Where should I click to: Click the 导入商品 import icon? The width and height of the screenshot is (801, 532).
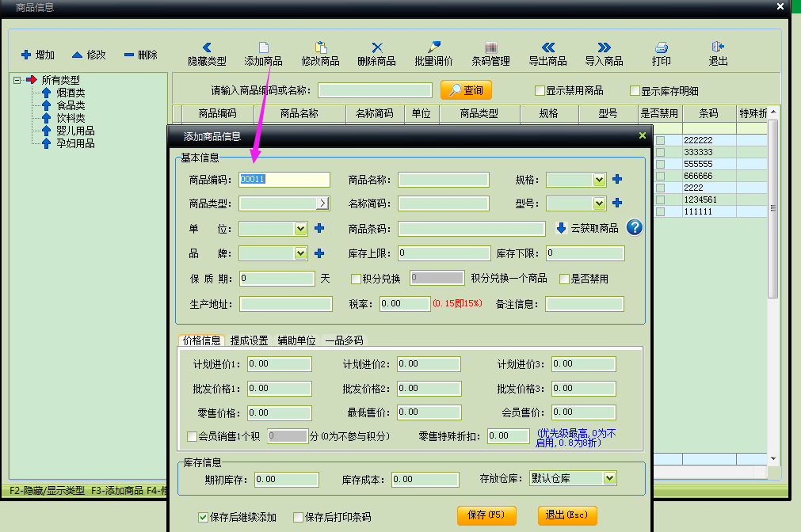[605, 47]
